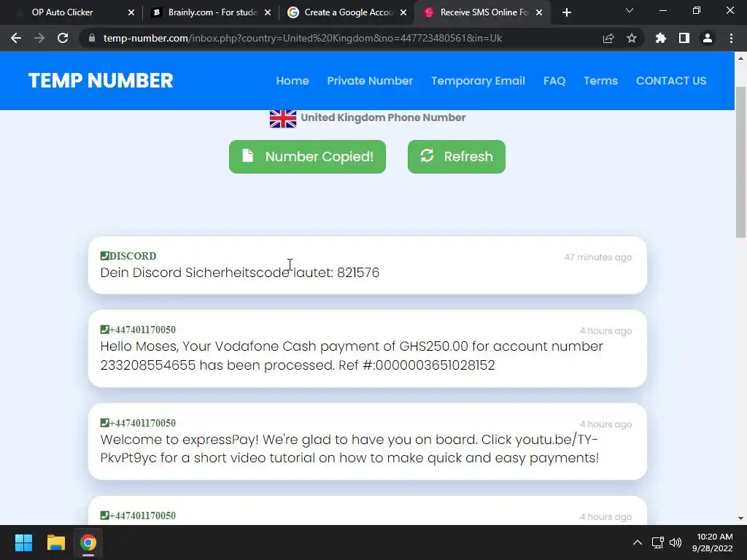Screen dimensions: 747x560
Task: Open the side panel icon
Action: tap(684, 38)
